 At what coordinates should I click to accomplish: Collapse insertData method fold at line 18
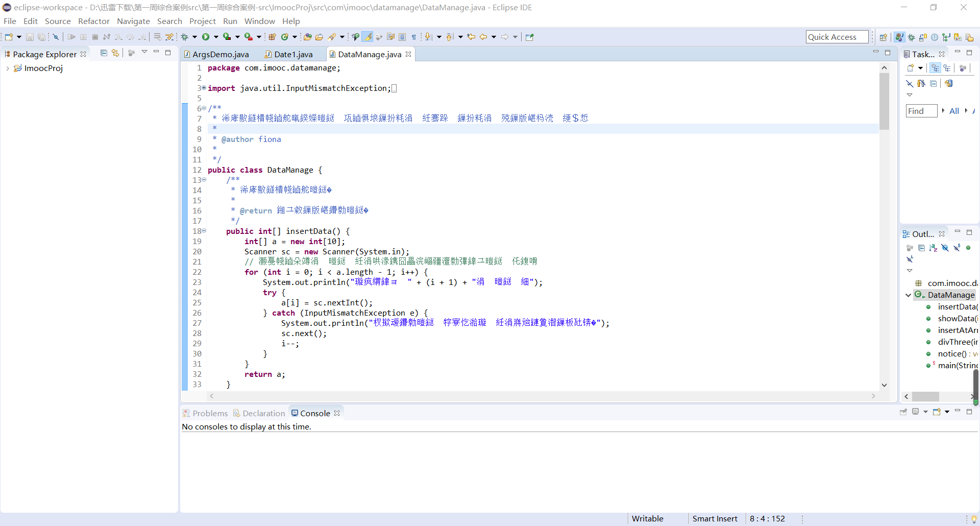tap(204, 231)
